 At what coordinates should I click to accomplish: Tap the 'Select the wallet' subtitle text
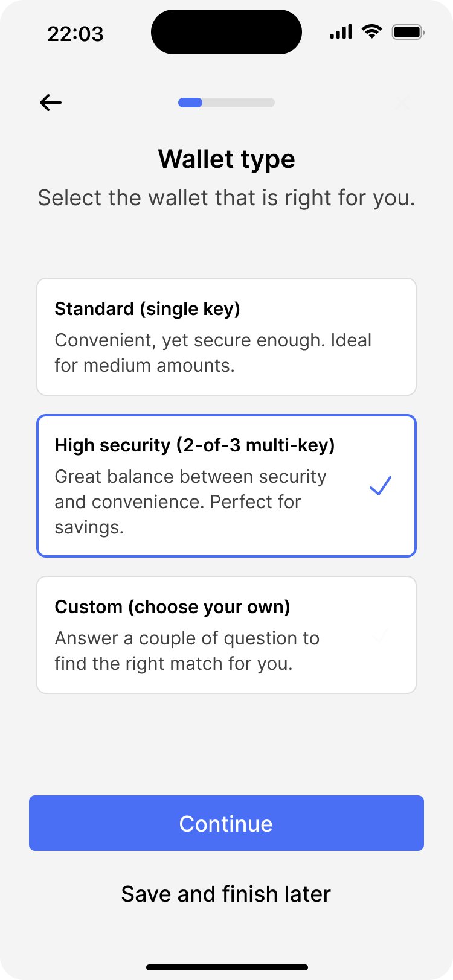click(x=226, y=198)
